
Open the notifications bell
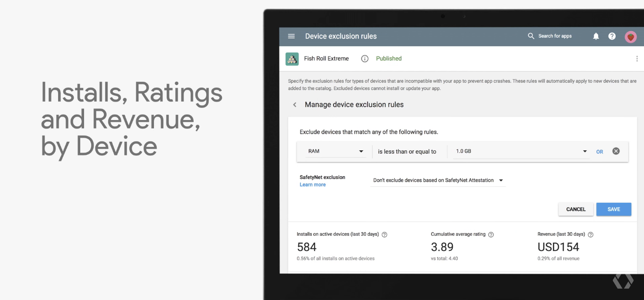coord(596,36)
